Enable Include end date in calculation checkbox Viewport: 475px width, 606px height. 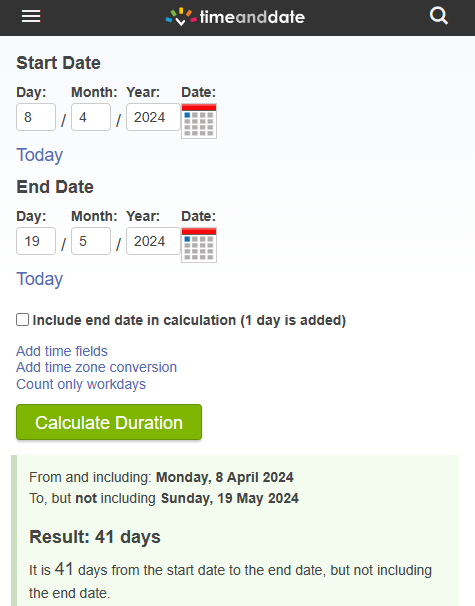pyautogui.click(x=22, y=320)
